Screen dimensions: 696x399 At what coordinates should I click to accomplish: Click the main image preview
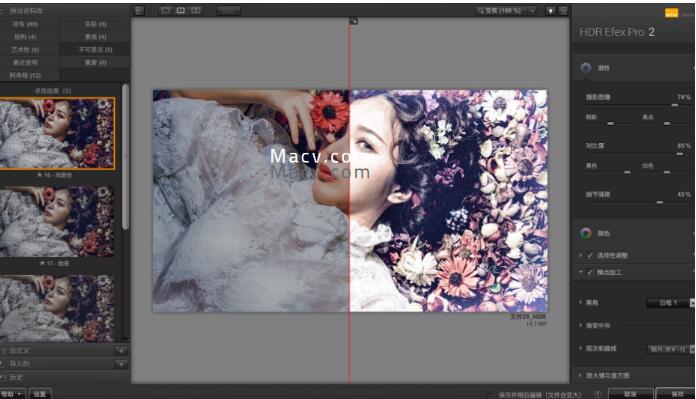[x=350, y=201]
